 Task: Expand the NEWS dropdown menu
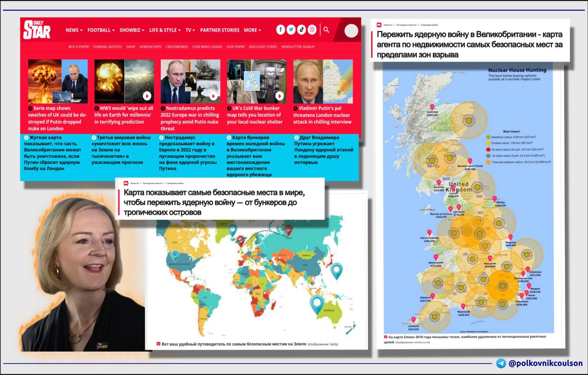74,30
